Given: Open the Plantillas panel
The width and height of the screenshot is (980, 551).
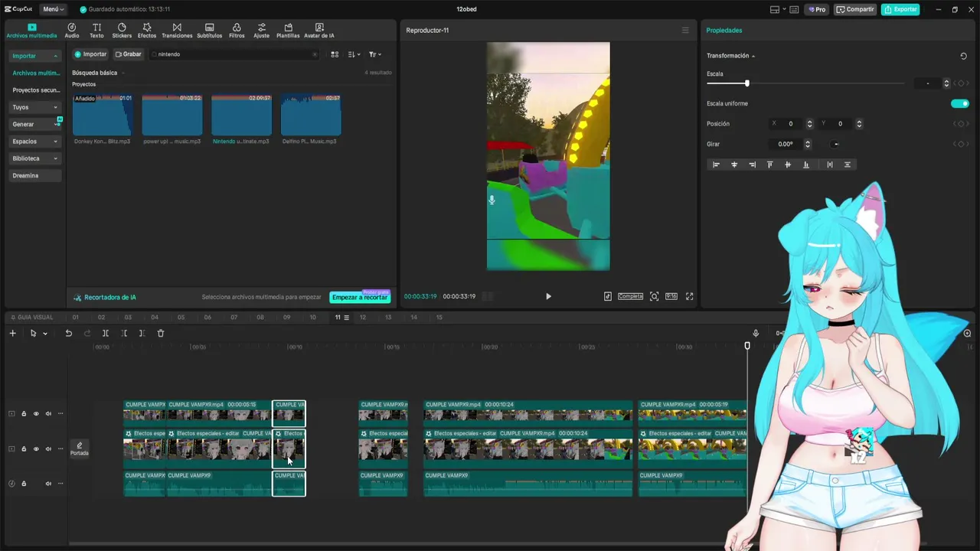Looking at the screenshot, I should 288,31.
